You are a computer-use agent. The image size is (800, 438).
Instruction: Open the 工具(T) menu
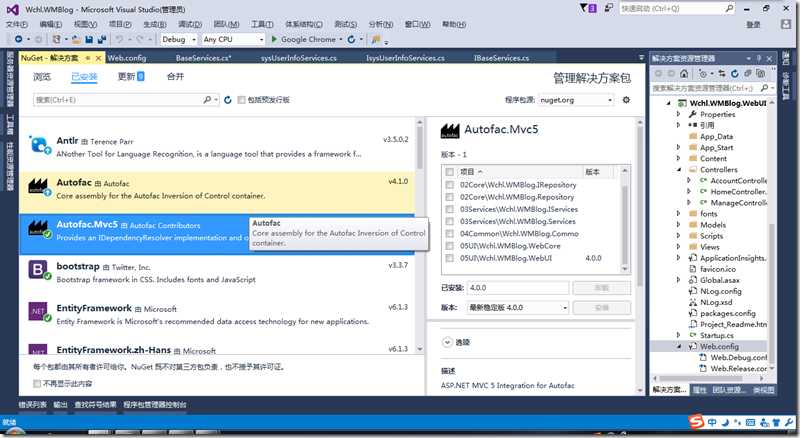click(x=262, y=24)
